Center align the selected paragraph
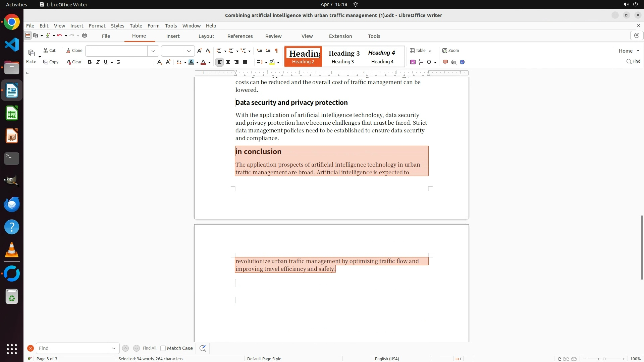 (228, 62)
